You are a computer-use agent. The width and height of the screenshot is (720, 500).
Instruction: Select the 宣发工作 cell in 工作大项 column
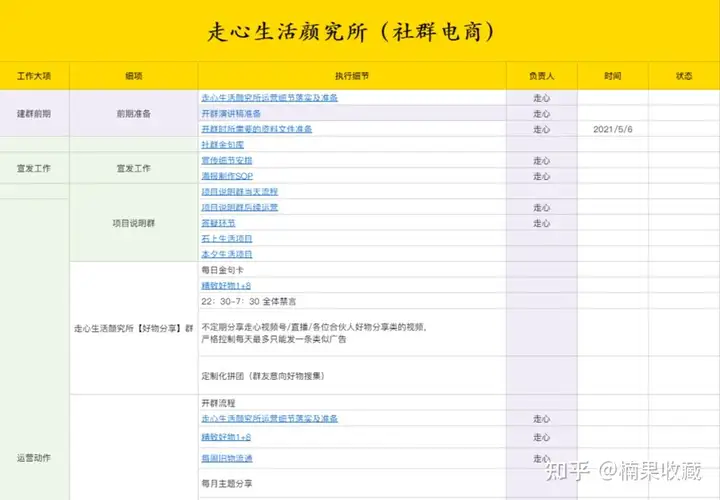pos(34,168)
